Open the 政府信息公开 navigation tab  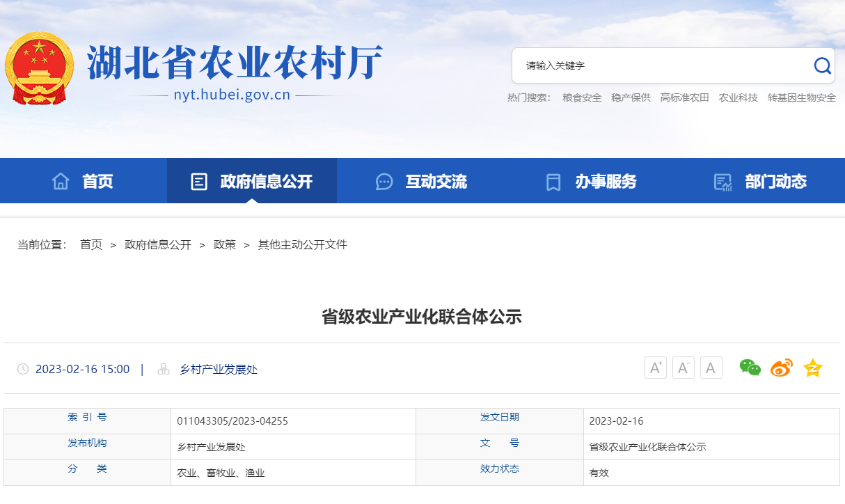[x=251, y=182]
